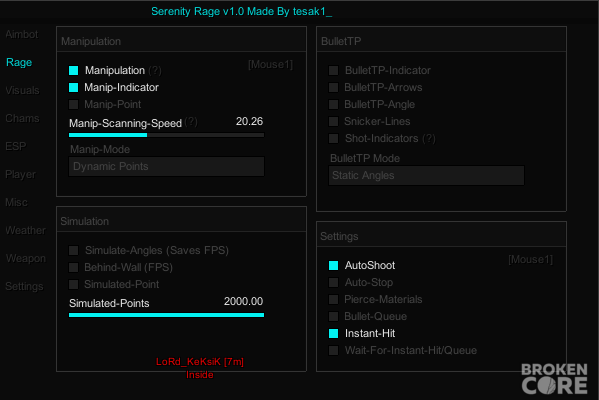This screenshot has width=599, height=400.
Task: Click the AutoShoot Mouse1 keybind
Action: (531, 260)
